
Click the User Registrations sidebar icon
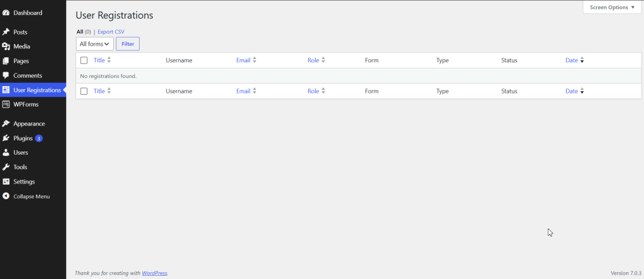coord(6,90)
